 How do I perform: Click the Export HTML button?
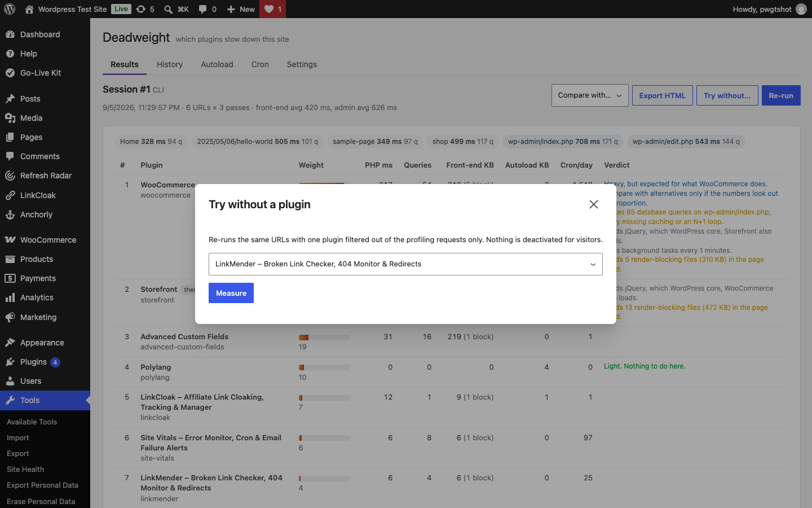pyautogui.click(x=662, y=95)
